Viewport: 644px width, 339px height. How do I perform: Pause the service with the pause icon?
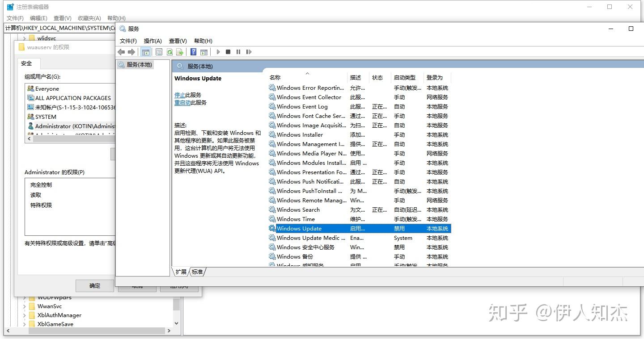pos(238,52)
